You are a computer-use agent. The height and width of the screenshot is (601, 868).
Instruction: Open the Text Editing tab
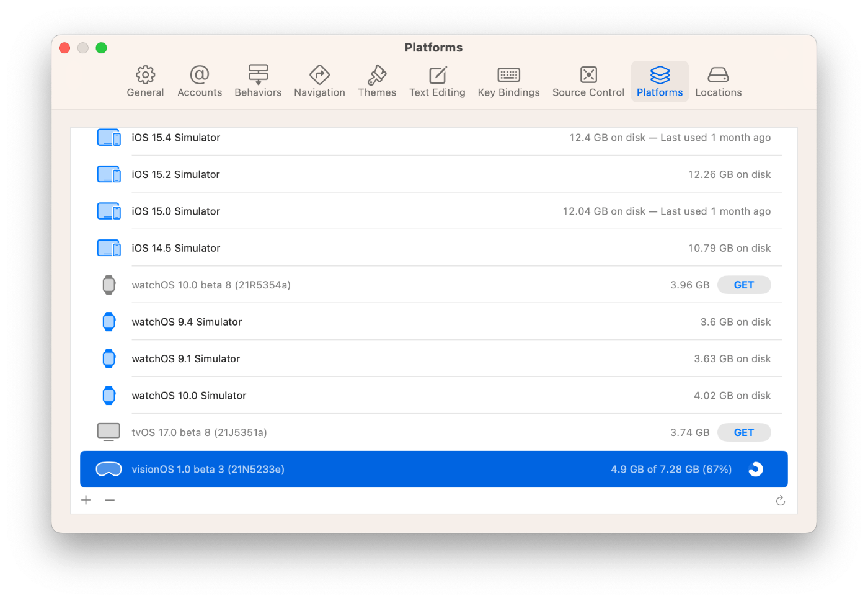tap(437, 81)
